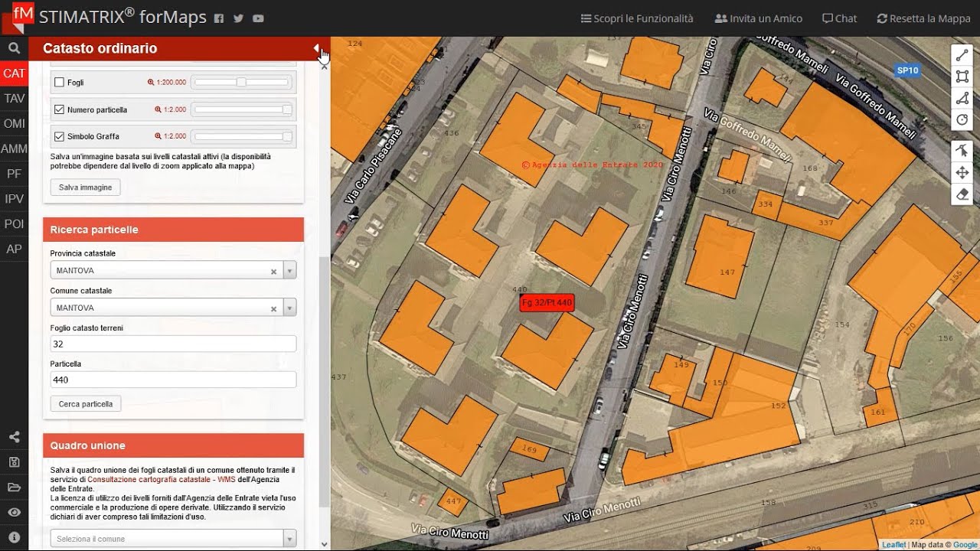Switch to the PF sidebar tab
This screenshot has width=980, height=551.
(14, 174)
